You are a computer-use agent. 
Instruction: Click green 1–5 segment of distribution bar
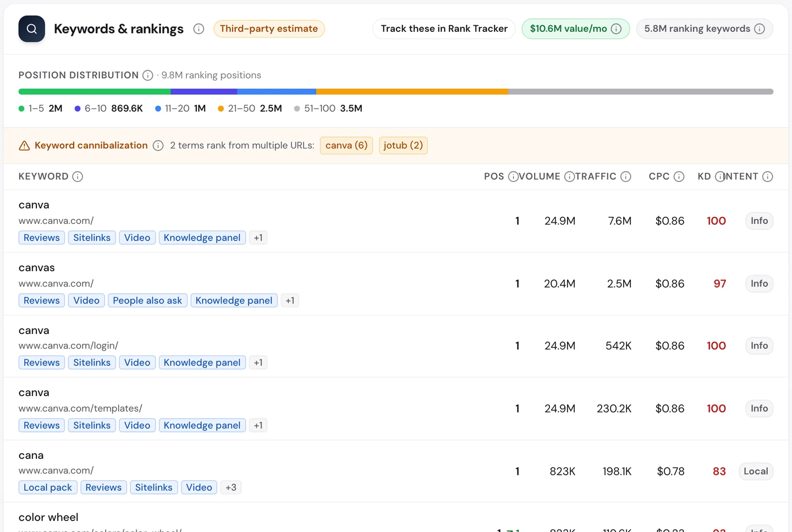[x=95, y=92]
